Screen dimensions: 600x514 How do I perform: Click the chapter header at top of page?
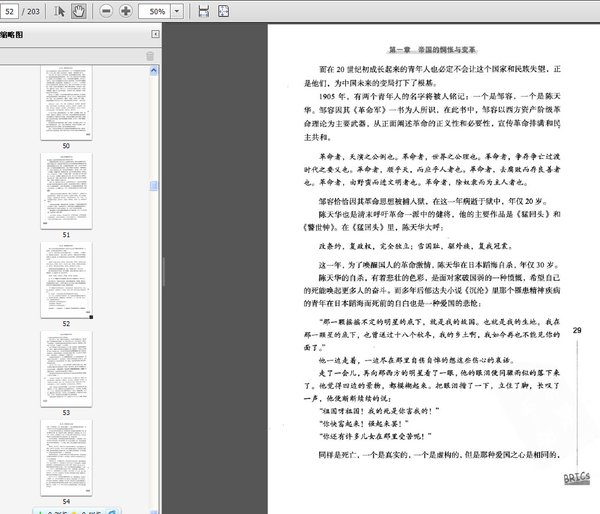pos(432,50)
